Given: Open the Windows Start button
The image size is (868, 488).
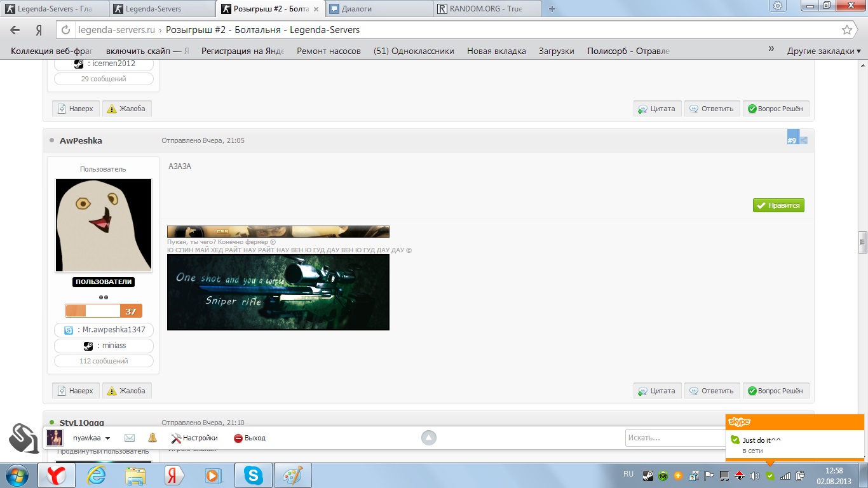Looking at the screenshot, I should [x=17, y=475].
